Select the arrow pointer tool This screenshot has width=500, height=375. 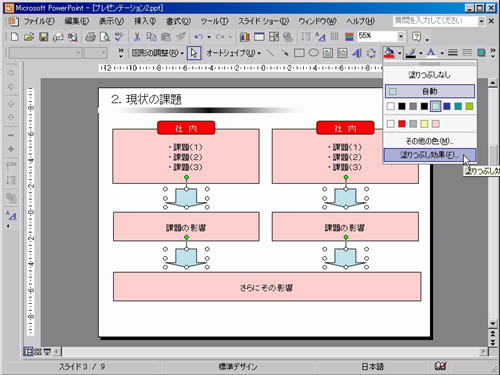coord(194,53)
